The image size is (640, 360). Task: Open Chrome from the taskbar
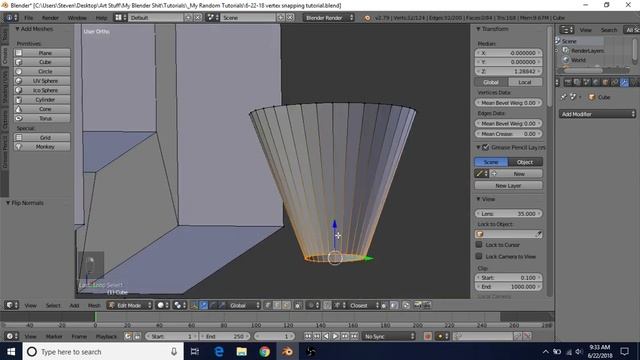(x=264, y=351)
